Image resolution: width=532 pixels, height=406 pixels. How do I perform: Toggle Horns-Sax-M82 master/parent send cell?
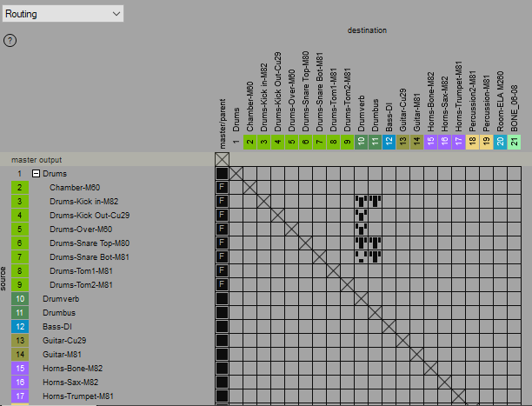[x=223, y=383]
